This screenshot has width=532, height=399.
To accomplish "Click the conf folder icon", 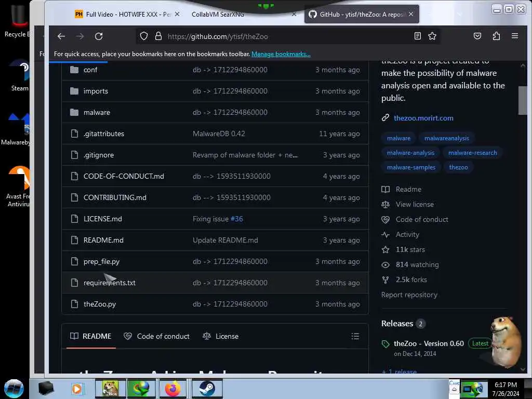I will [74, 70].
